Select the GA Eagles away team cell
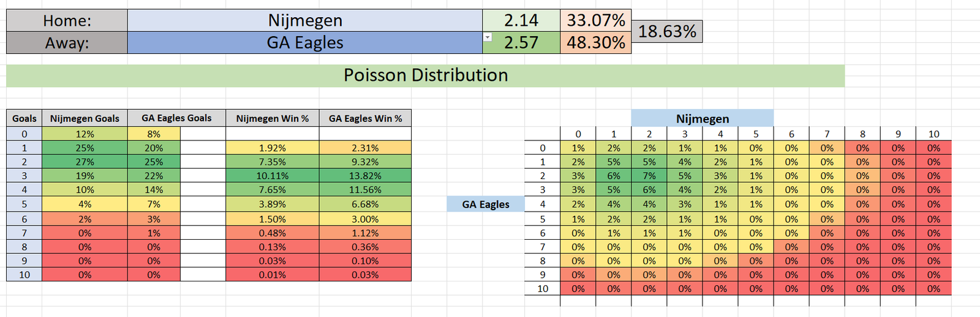The height and width of the screenshot is (317, 980). click(x=305, y=42)
